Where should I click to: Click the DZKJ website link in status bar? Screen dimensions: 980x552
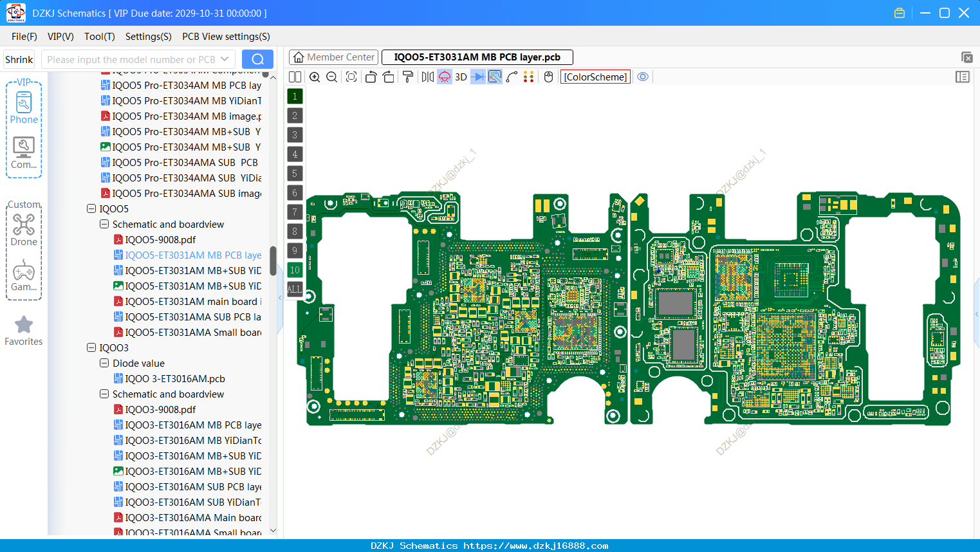click(535, 546)
